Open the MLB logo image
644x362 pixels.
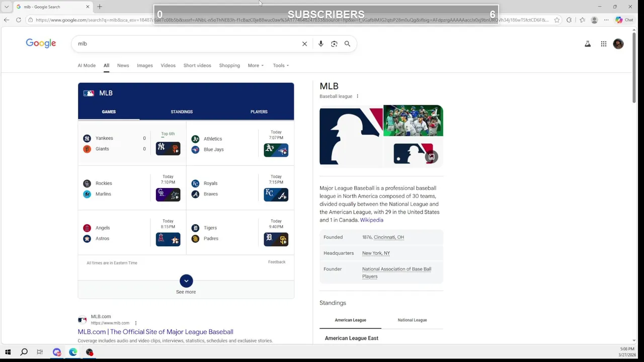[x=351, y=136]
